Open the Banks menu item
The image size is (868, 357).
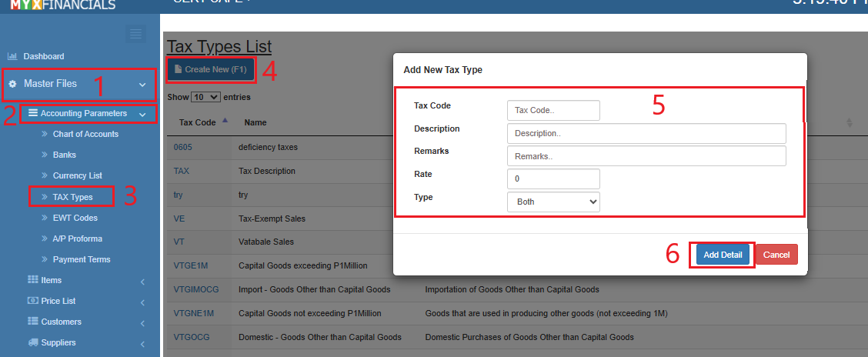[65, 155]
